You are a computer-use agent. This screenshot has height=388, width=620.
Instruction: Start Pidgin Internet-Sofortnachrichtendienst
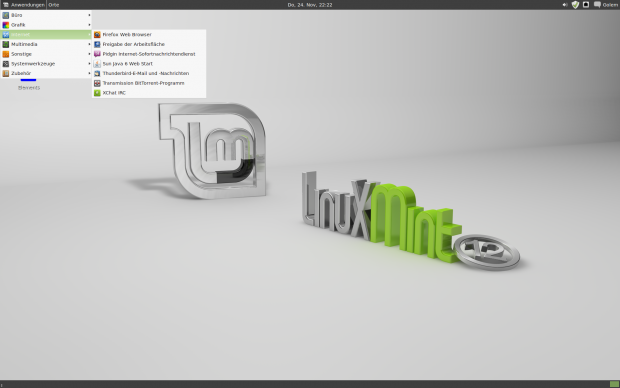click(149, 54)
